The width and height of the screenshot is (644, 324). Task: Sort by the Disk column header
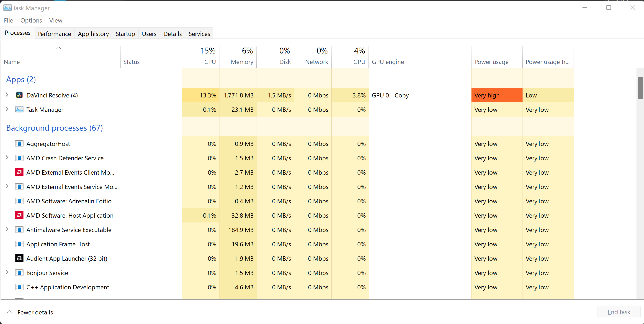275,56
